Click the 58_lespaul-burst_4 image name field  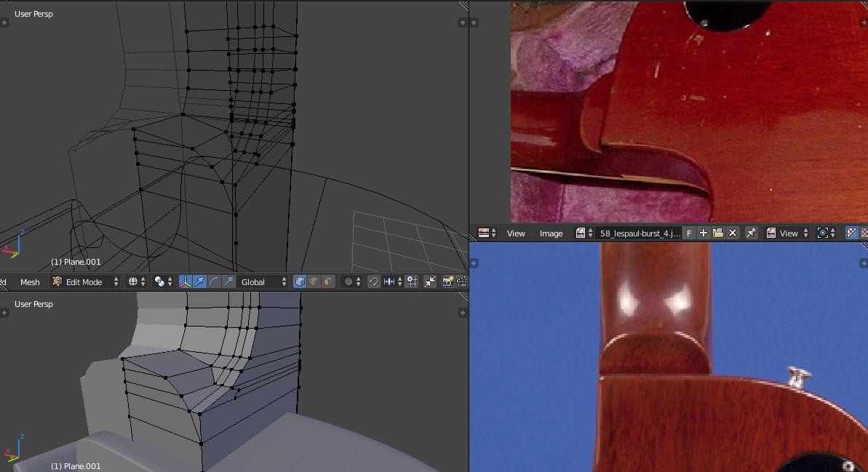click(x=639, y=233)
